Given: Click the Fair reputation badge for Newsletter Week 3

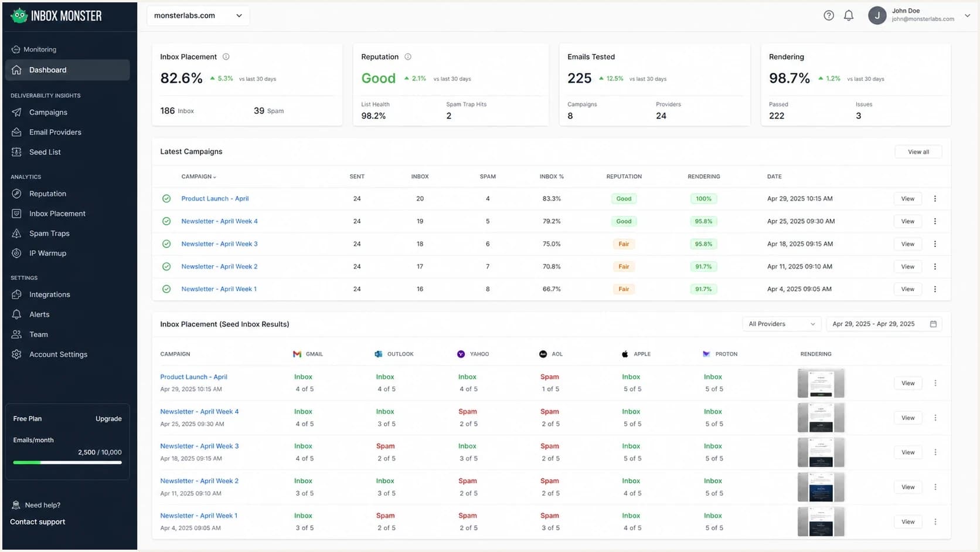Looking at the screenshot, I should click(x=624, y=244).
